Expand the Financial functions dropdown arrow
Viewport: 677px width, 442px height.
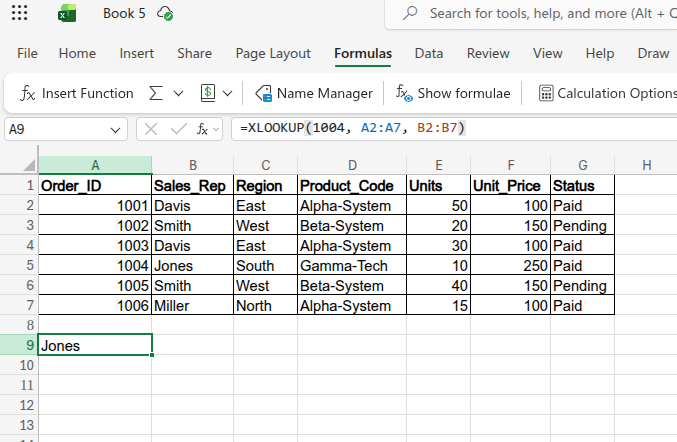(228, 93)
